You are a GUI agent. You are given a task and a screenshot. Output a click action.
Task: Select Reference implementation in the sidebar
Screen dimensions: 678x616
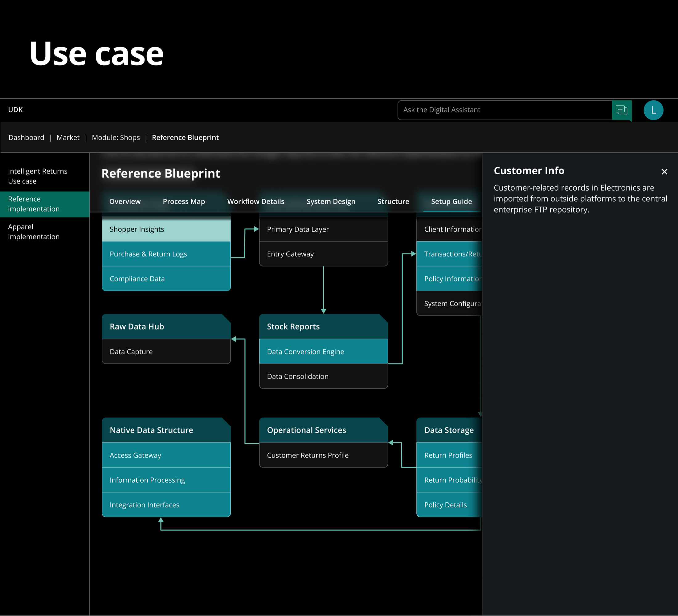45,204
